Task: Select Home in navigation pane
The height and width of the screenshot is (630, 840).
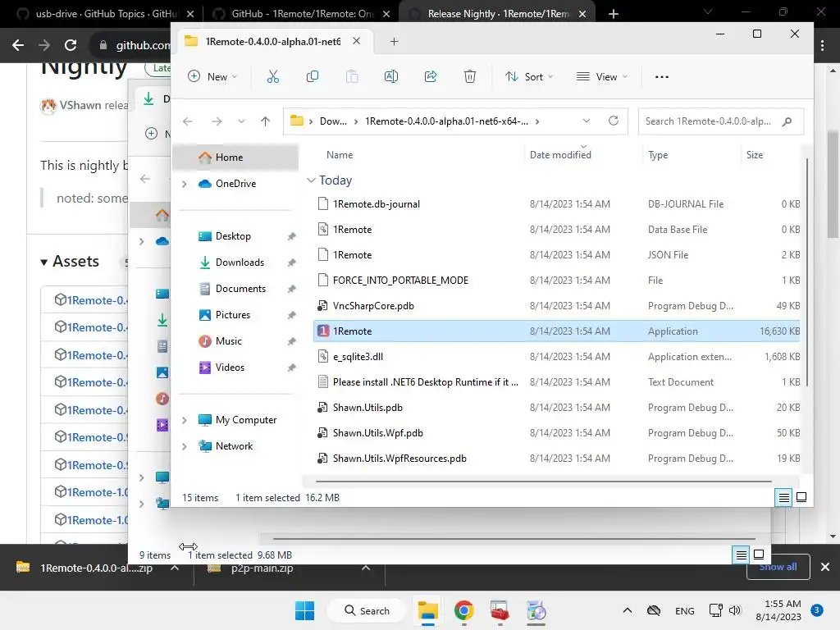Action: 235,157
